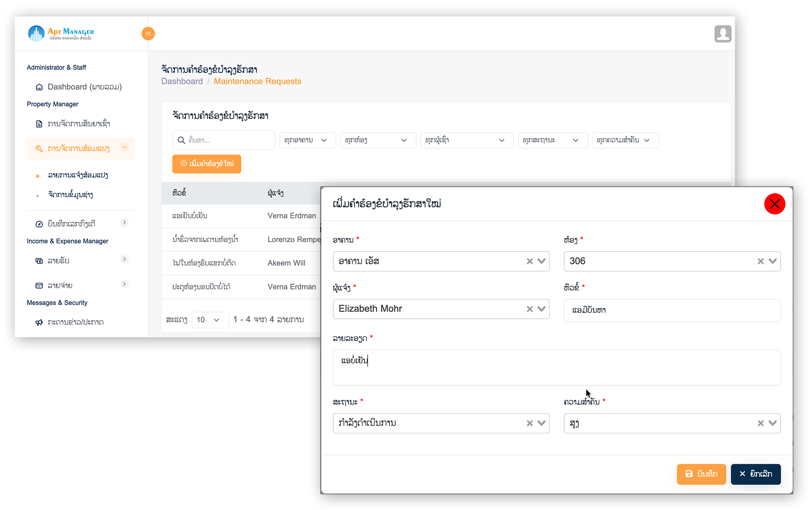Click into the details textarea
Screen dimensions: 812x510
pos(556,367)
